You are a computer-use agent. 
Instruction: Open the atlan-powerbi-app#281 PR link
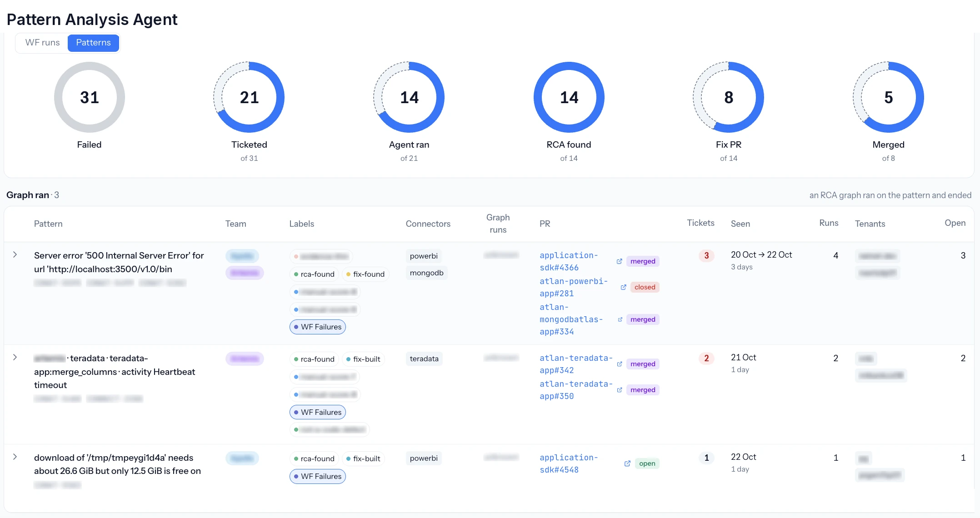[x=574, y=287]
